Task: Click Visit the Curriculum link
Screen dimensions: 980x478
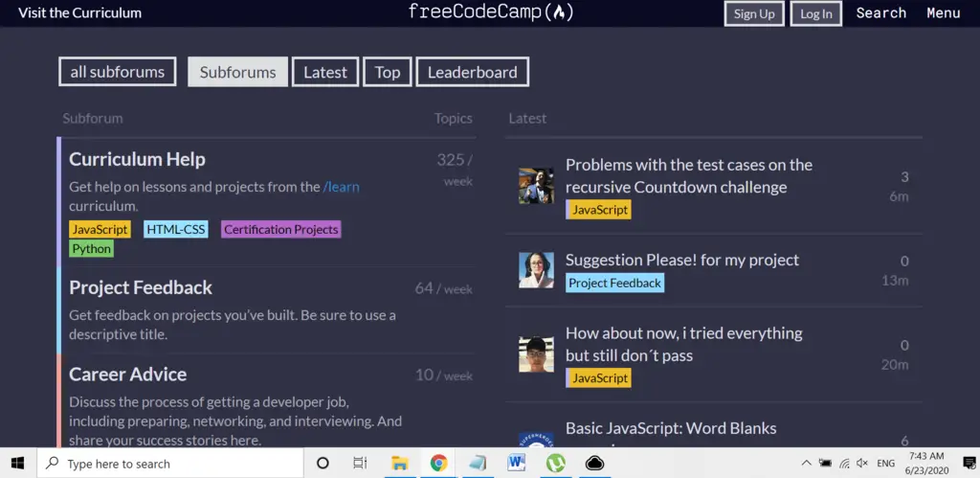Action: (x=80, y=12)
